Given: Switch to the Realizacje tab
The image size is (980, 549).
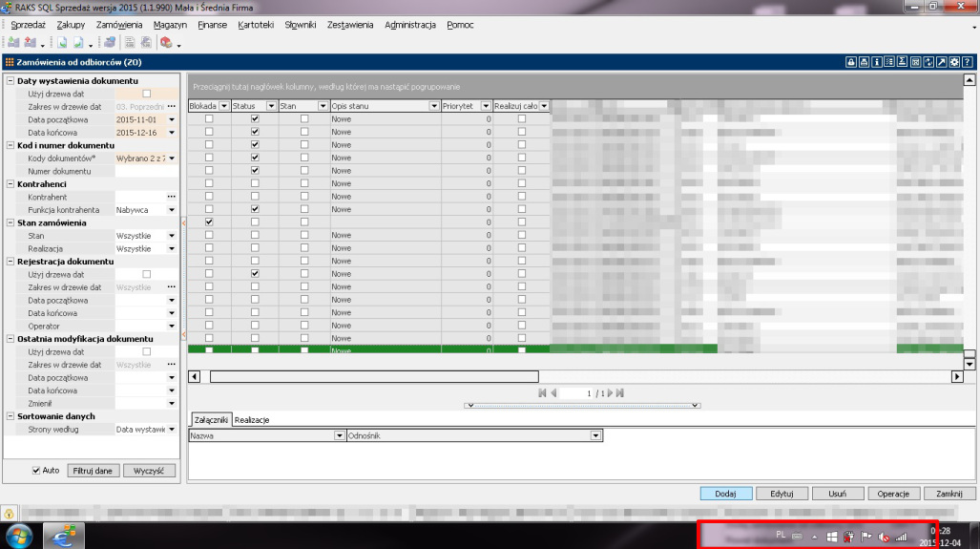Looking at the screenshot, I should tap(252, 420).
